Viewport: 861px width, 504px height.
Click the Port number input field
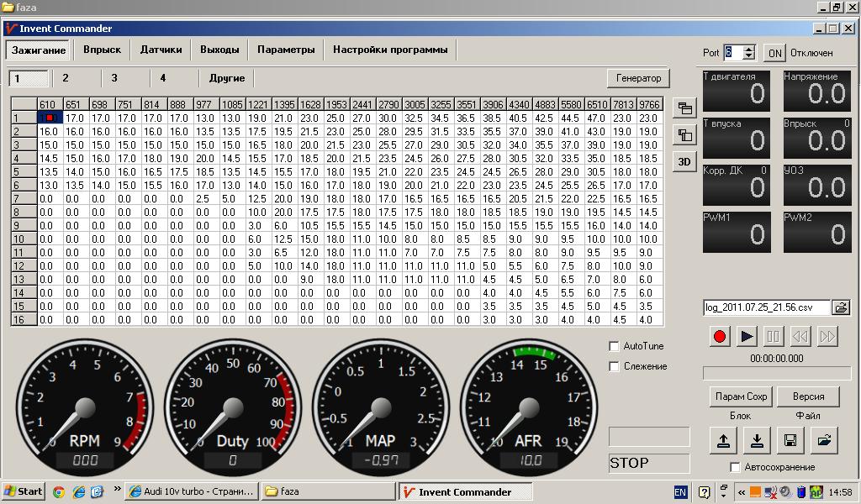[733, 53]
